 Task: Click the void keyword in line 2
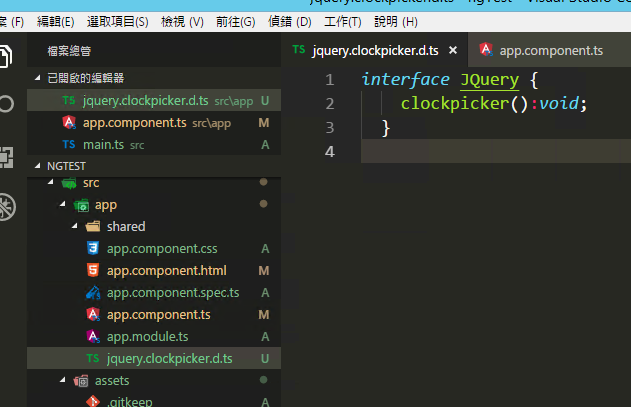click(x=559, y=103)
